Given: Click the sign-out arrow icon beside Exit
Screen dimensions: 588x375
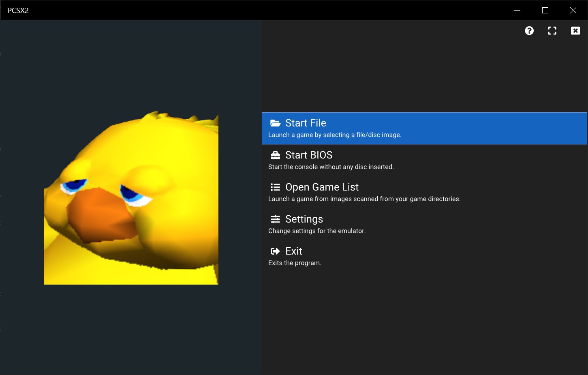Looking at the screenshot, I should click(x=276, y=251).
